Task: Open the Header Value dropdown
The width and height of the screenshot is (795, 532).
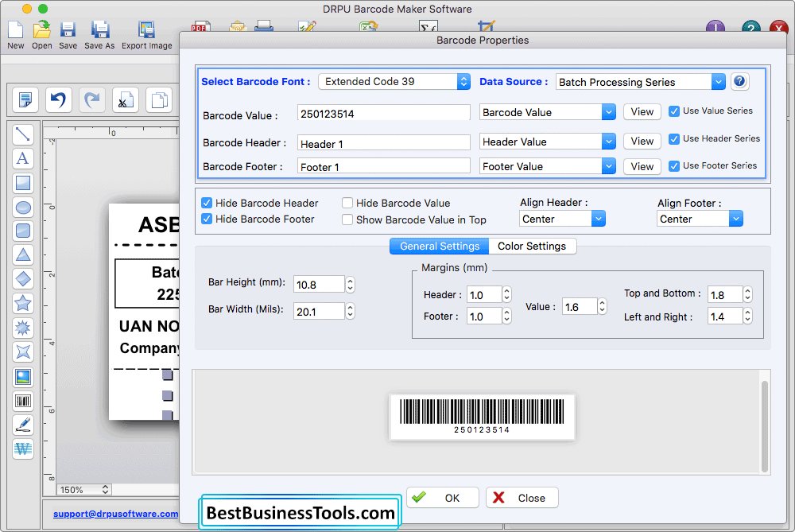Action: 548,142
